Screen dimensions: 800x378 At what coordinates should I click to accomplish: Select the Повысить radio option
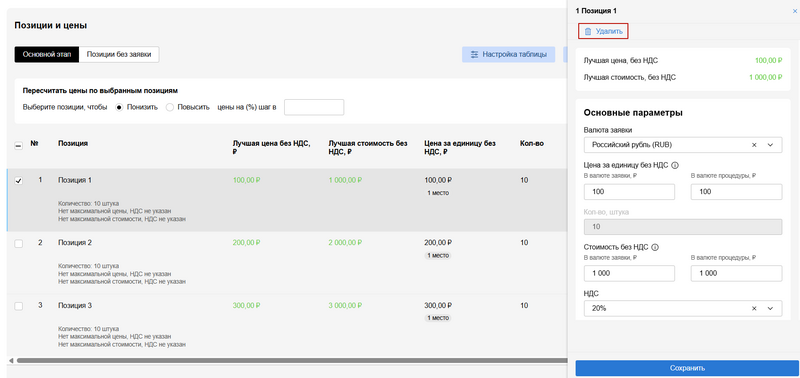170,108
